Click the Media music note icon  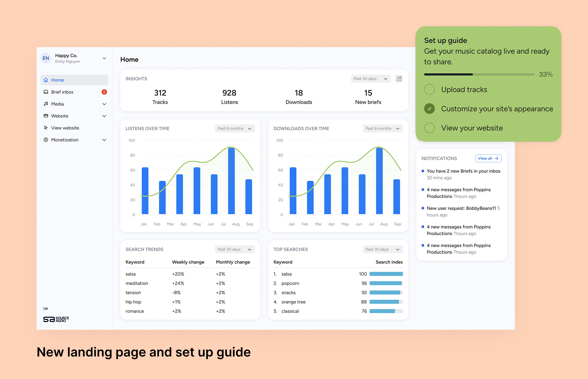pos(46,104)
